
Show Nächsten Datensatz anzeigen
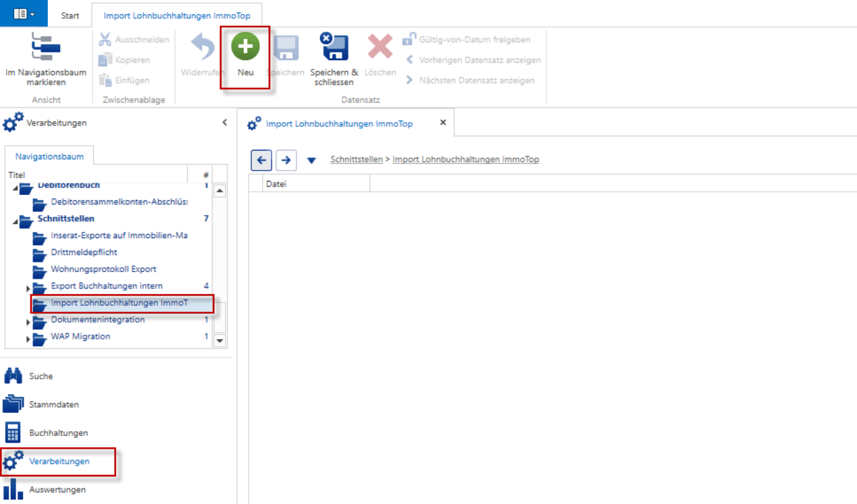tap(469, 80)
